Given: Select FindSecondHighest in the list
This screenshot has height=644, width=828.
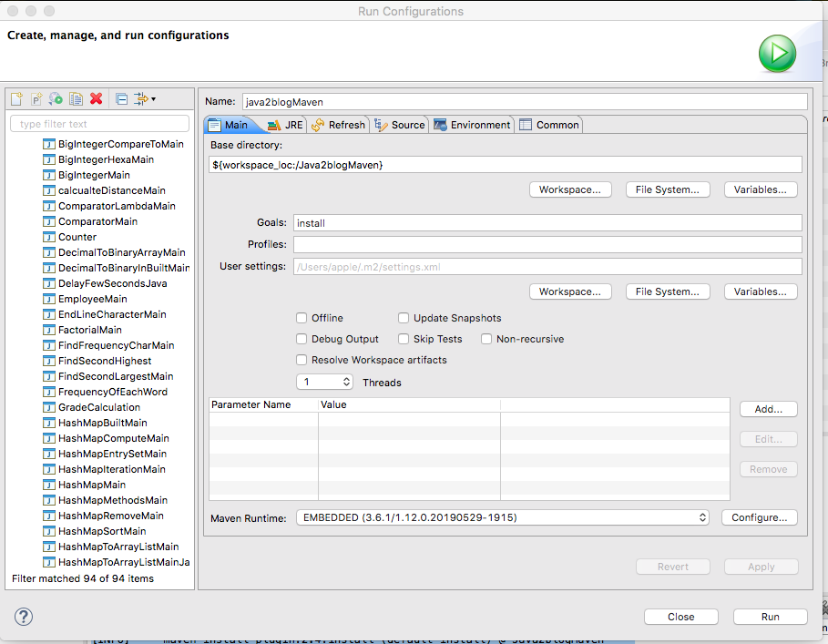Looking at the screenshot, I should click(105, 361).
